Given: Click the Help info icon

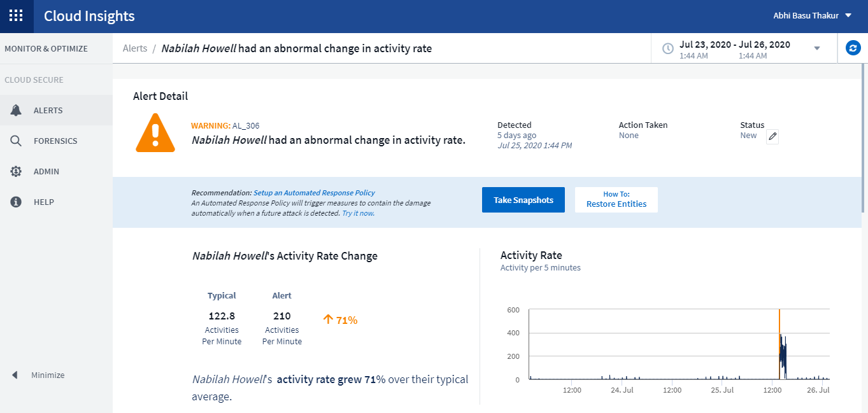Looking at the screenshot, I should click(17, 202).
